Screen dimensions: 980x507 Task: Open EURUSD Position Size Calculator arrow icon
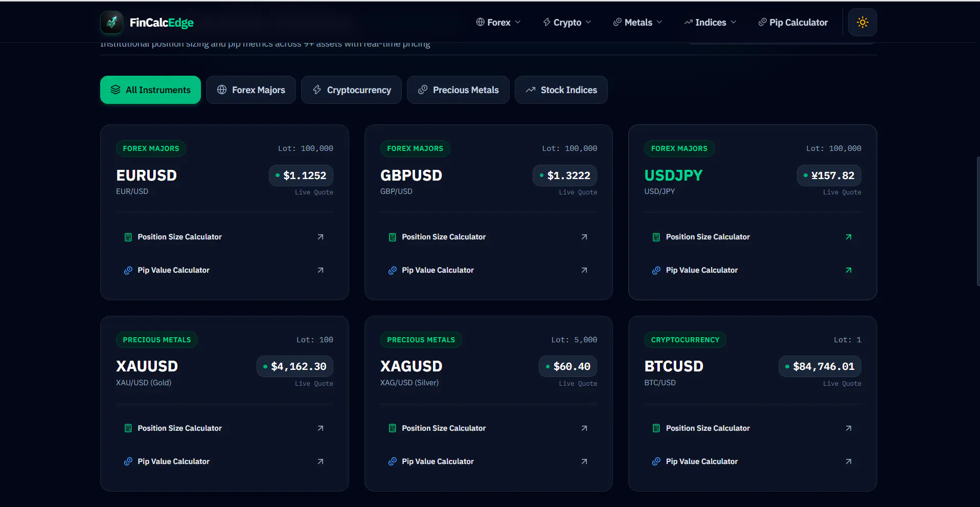pyautogui.click(x=321, y=237)
